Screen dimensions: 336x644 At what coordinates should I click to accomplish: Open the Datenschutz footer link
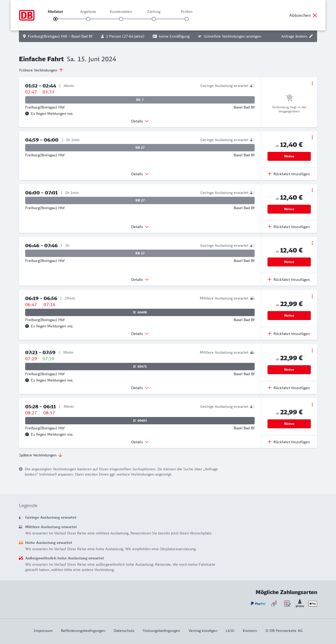[x=124, y=631]
